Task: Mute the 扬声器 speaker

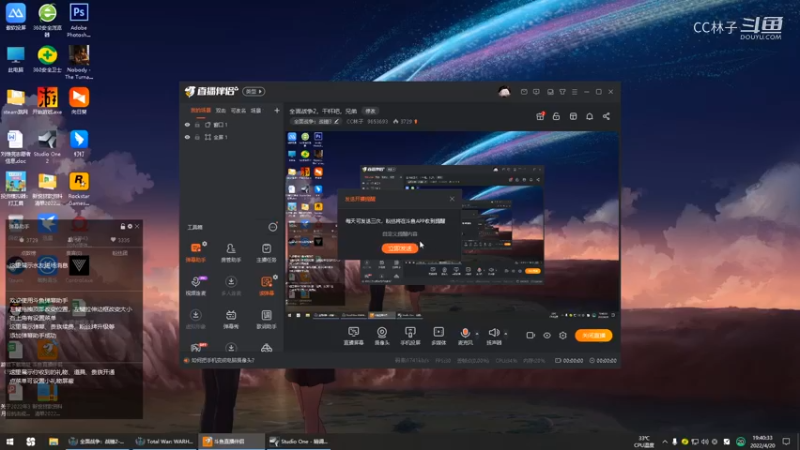Action: tap(493, 336)
